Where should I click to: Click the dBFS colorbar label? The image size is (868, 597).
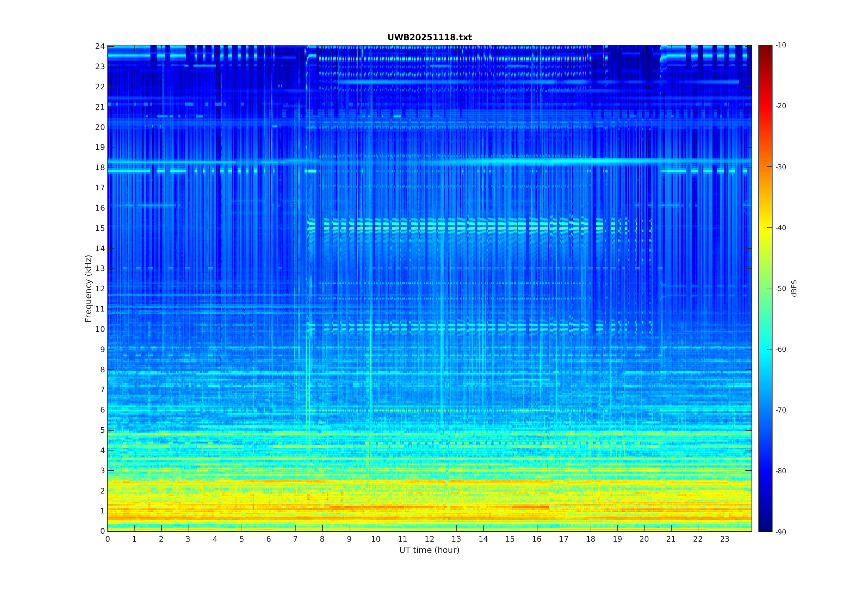pos(794,288)
